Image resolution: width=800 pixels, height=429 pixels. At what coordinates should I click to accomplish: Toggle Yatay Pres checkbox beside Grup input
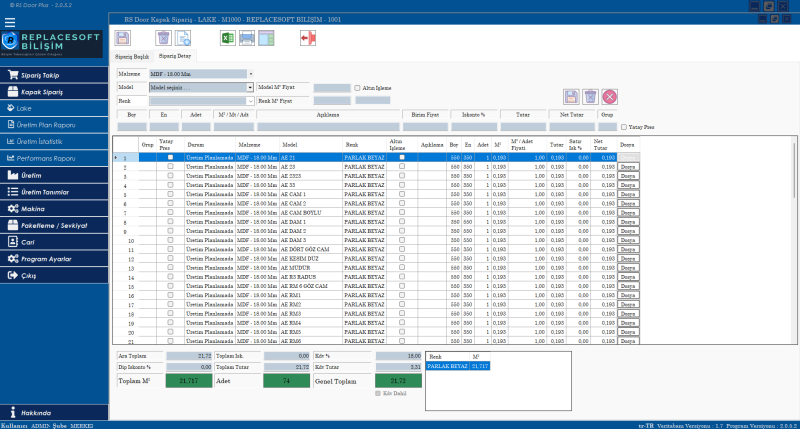coord(623,127)
